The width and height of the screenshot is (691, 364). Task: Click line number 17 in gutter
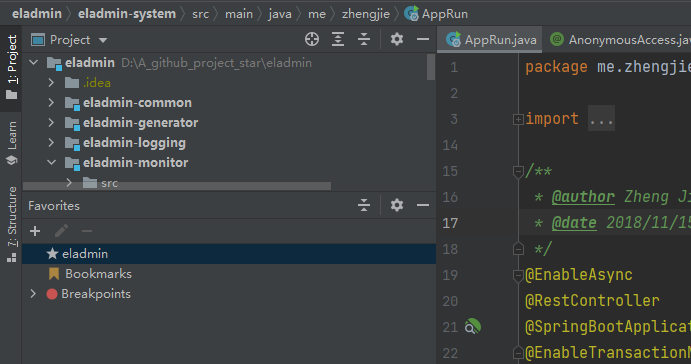click(x=450, y=223)
